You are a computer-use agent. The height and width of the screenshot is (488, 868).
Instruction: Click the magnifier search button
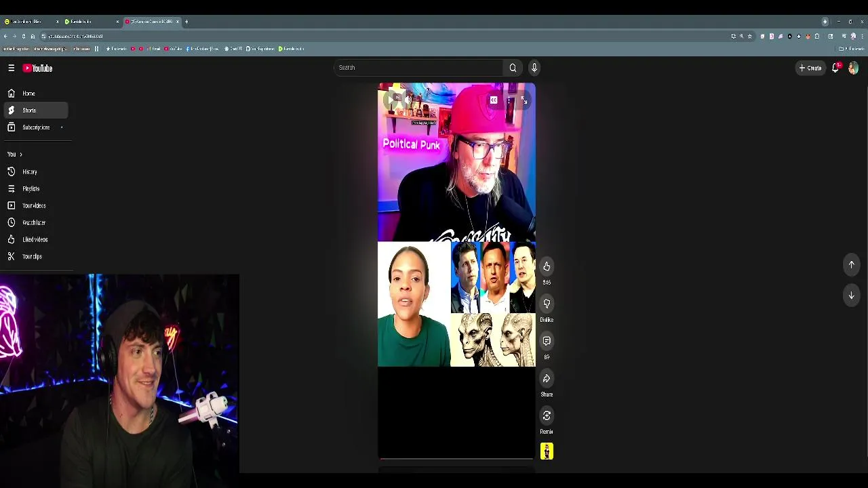click(x=513, y=68)
